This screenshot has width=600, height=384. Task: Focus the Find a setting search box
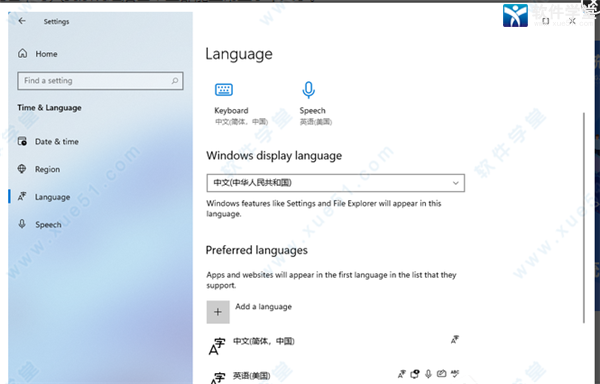click(x=100, y=81)
